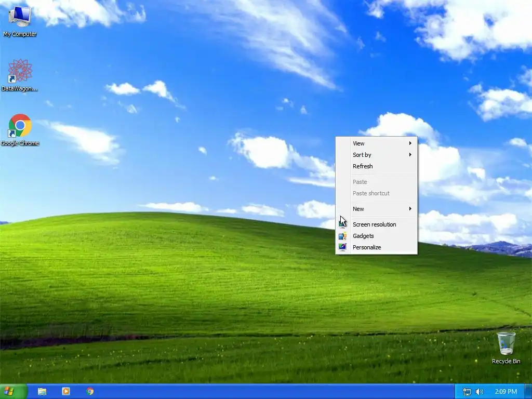
Task: Click the Personalize icon in context menu
Action: pos(342,247)
